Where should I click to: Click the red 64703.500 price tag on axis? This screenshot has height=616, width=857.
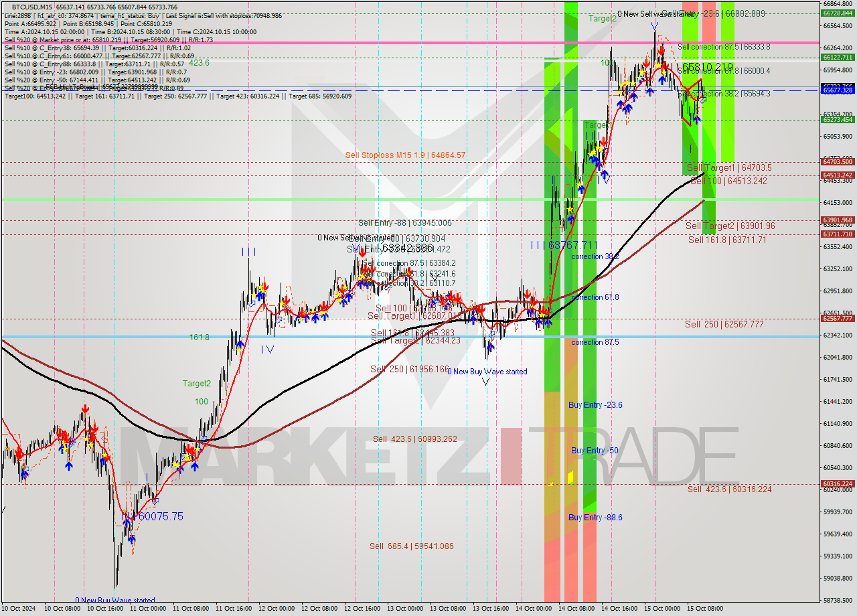coord(838,161)
